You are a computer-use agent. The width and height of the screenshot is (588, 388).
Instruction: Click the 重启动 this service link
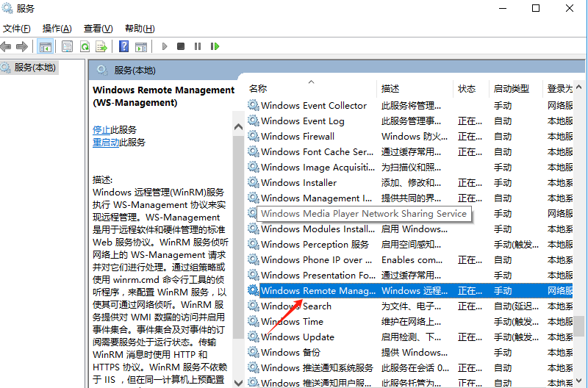(106, 143)
